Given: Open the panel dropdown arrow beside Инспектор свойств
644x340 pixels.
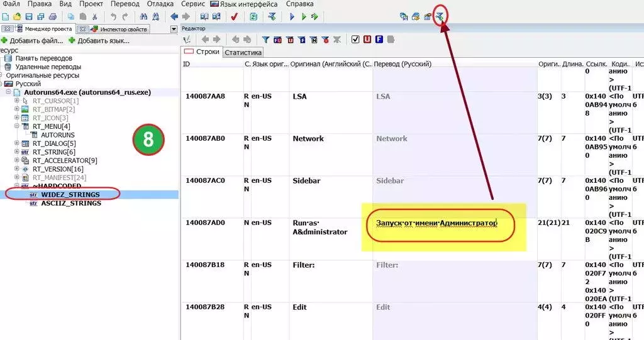Looking at the screenshot, I should [x=174, y=29].
